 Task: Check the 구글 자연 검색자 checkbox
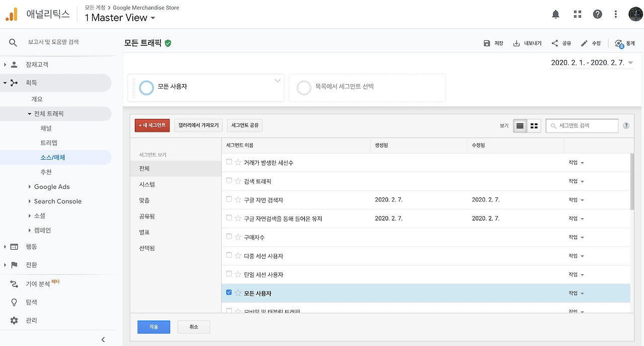point(229,199)
